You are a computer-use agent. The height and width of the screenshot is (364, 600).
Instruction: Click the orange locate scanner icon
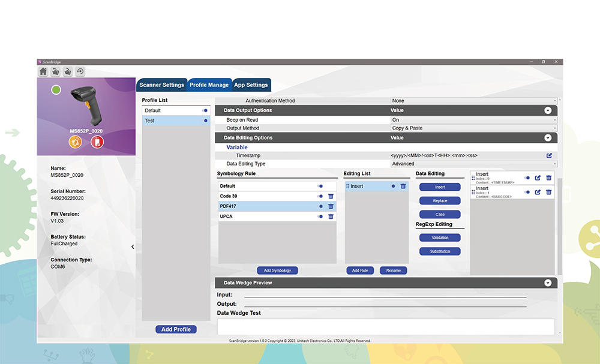point(75,142)
